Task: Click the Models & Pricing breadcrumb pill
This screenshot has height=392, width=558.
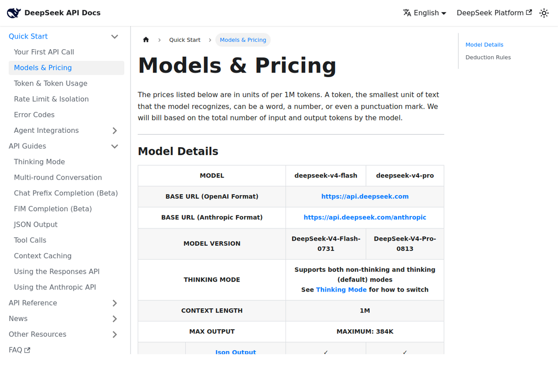Action: (x=243, y=40)
